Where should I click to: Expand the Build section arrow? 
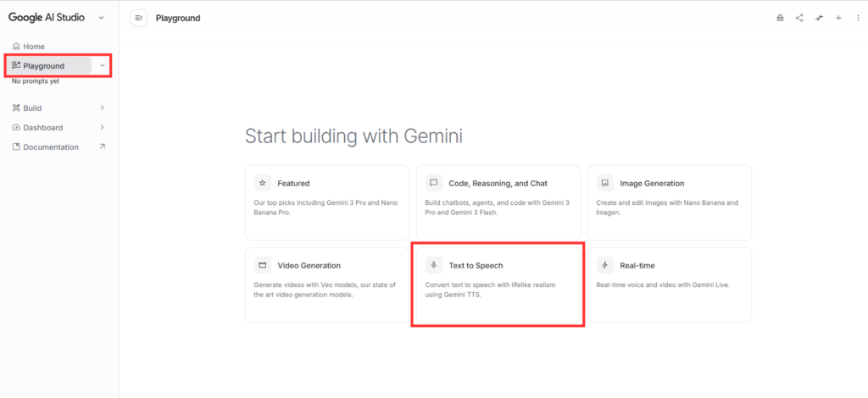103,108
